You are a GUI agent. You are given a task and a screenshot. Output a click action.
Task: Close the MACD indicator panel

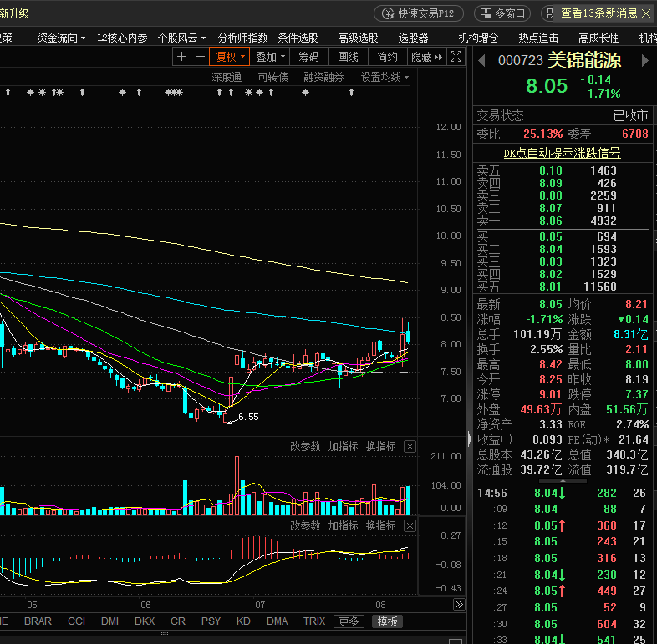tap(410, 526)
